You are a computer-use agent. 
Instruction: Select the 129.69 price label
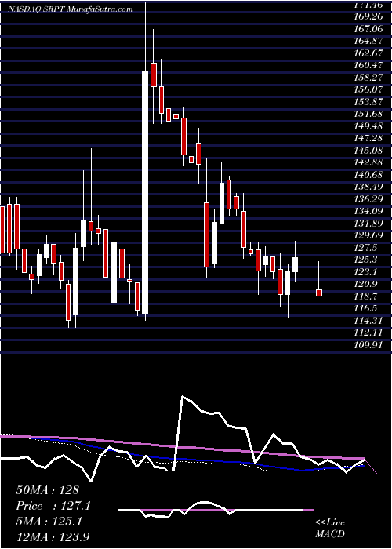[369, 235]
